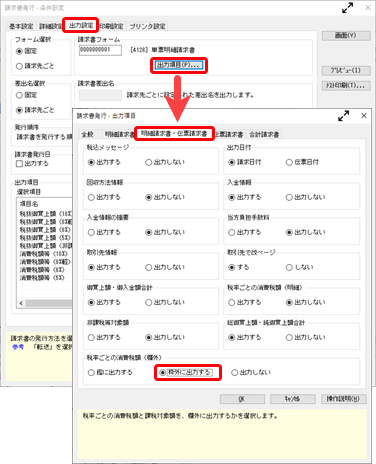This screenshot has height=464, width=376.
Task: Set 税率ごとの消費税額(明細) to 出力する
Action: [245, 303]
